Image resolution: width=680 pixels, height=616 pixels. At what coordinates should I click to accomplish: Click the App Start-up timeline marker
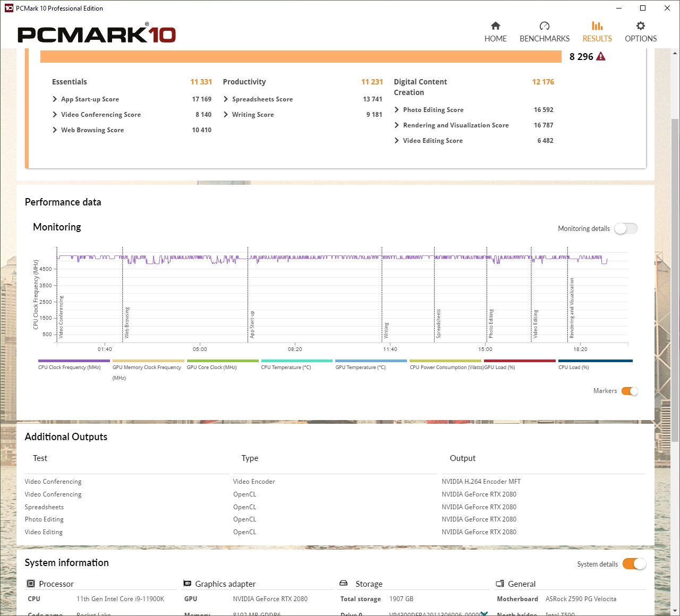(252, 324)
